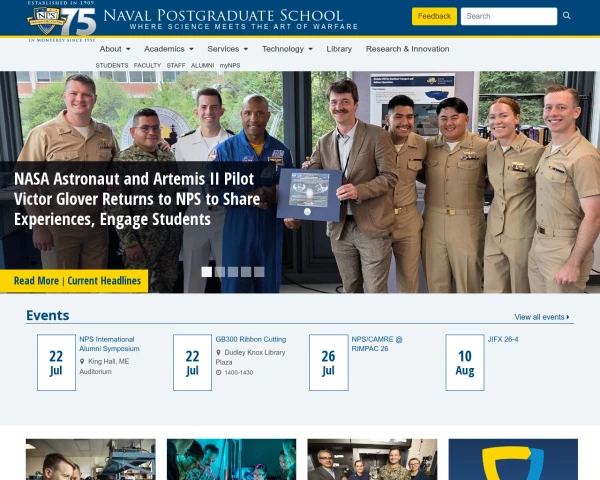This screenshot has width=600, height=480.
Task: Click the yellow Feedback button
Action: pos(434,16)
